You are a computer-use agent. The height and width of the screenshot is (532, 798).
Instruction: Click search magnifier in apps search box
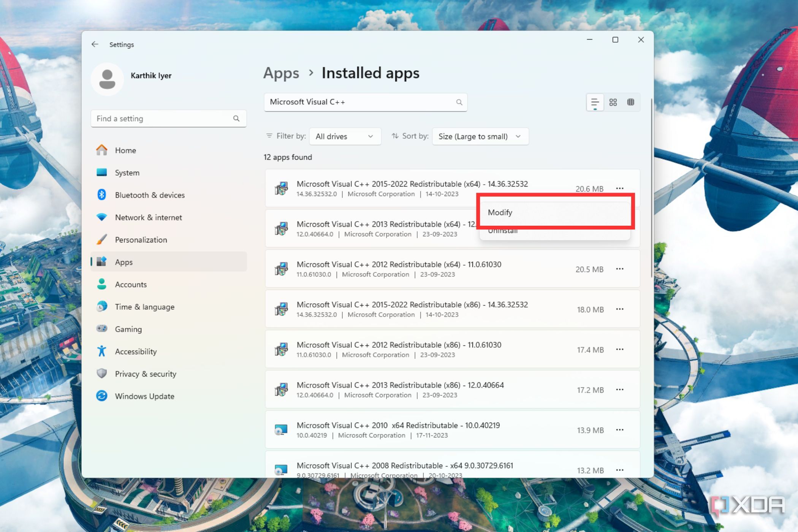point(459,102)
